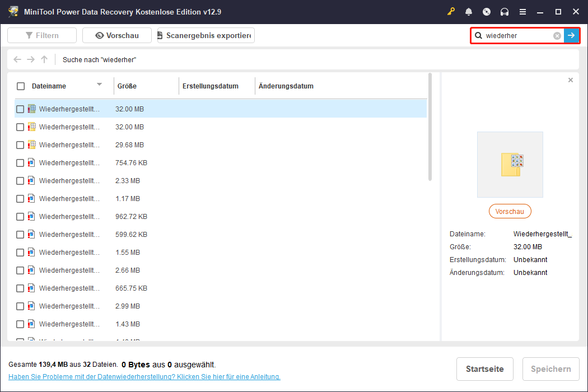Click the MiniTool app logo icon
The width and height of the screenshot is (588, 392).
pyautogui.click(x=13, y=12)
